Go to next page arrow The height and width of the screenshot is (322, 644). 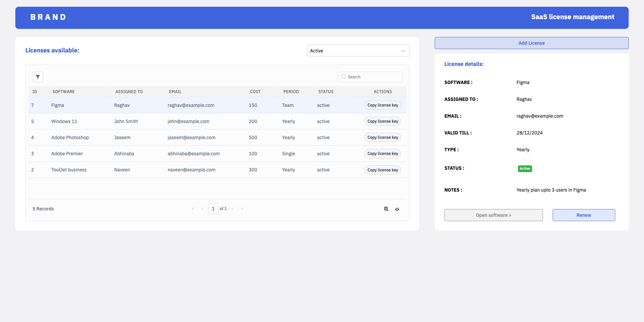click(x=232, y=209)
